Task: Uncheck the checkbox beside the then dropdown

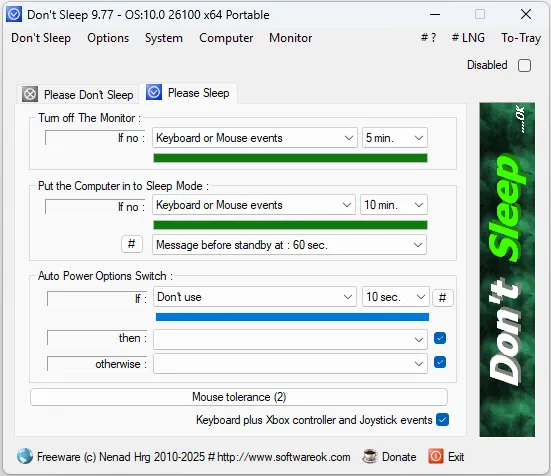Action: pos(440,338)
